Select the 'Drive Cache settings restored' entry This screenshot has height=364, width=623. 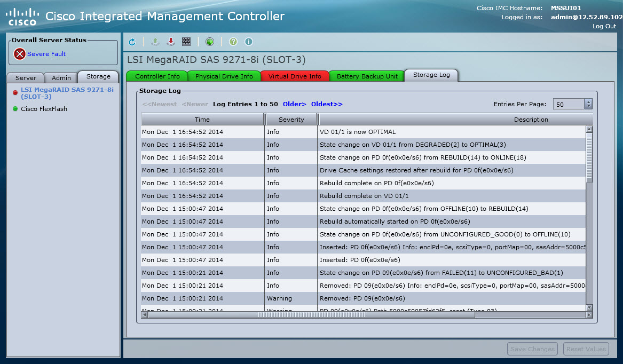click(364, 170)
